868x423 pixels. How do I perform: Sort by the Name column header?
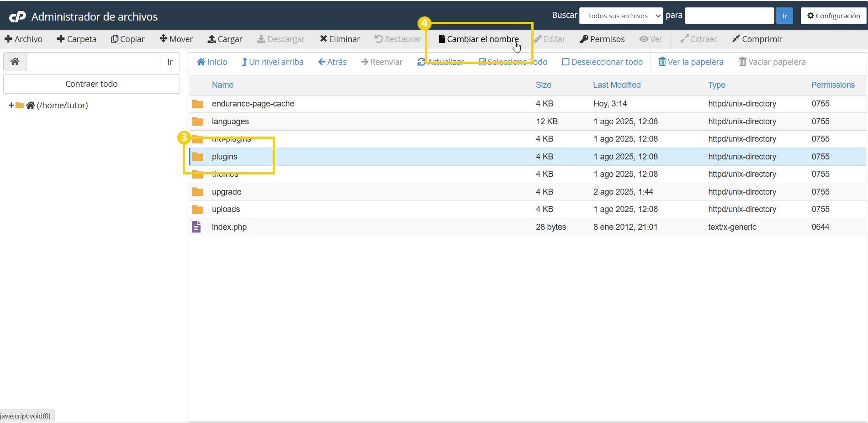[x=222, y=85]
